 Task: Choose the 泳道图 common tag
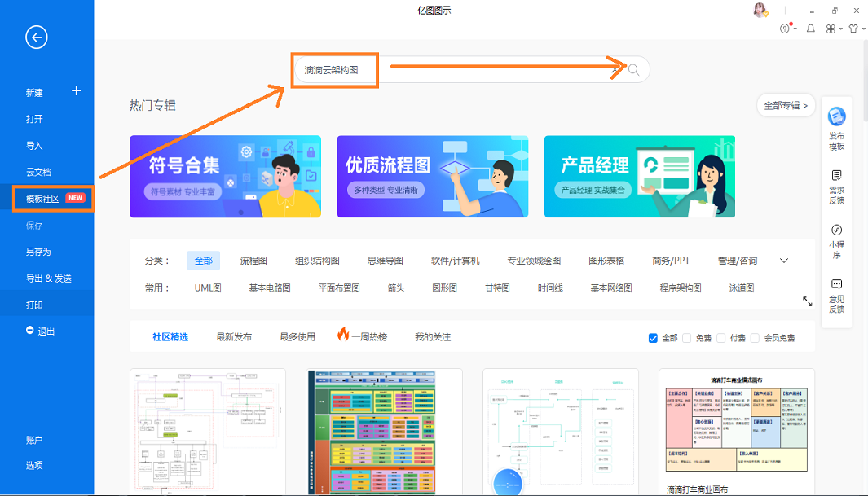[x=742, y=288]
